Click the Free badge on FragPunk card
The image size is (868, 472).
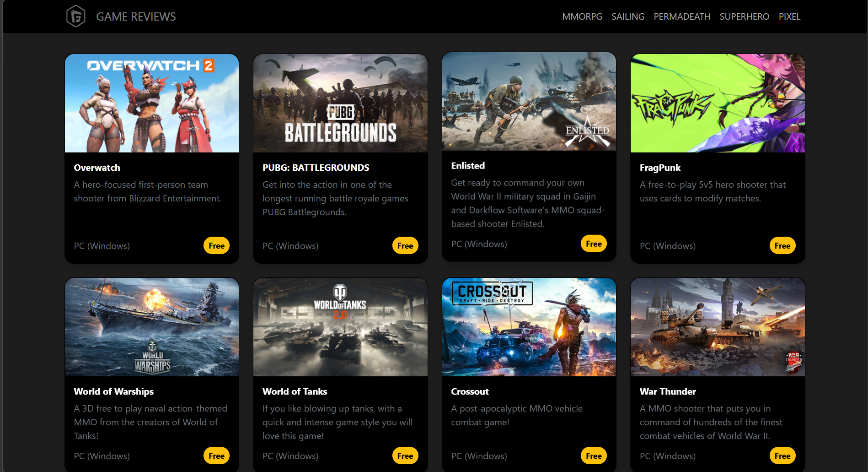(782, 246)
